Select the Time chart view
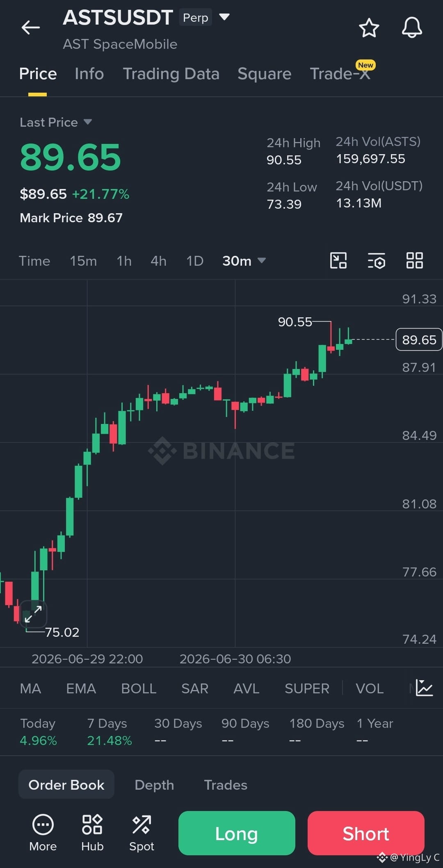 pyautogui.click(x=34, y=261)
